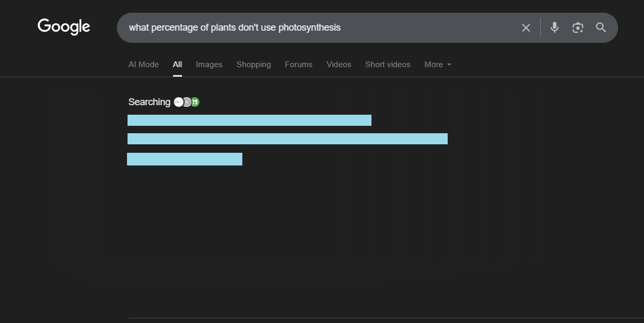The height and width of the screenshot is (323, 644).
Task: Click the green source icon beside Searching
Action: 195,102
